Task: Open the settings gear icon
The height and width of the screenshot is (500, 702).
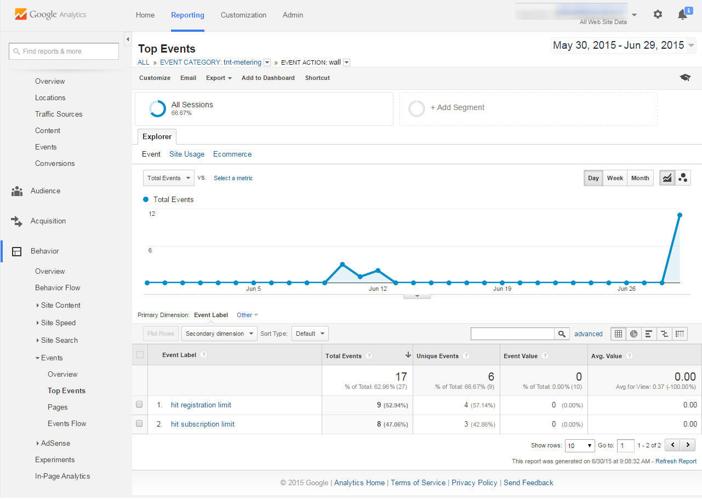Action: (x=657, y=14)
